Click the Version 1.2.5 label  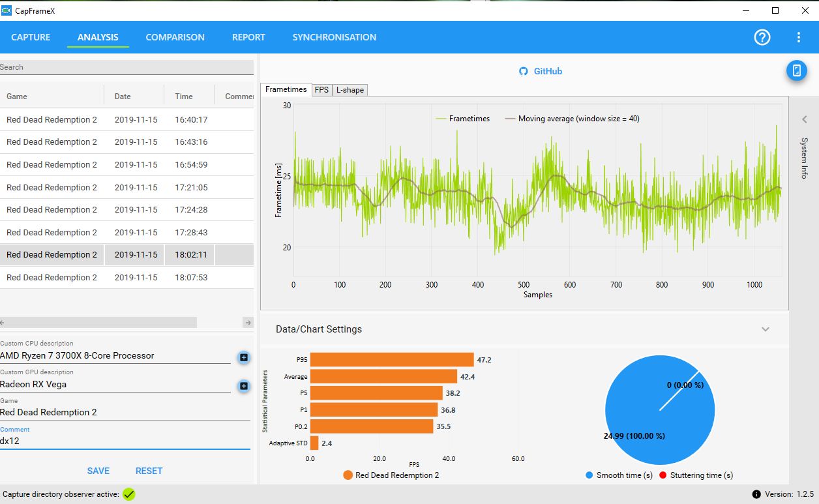790,494
